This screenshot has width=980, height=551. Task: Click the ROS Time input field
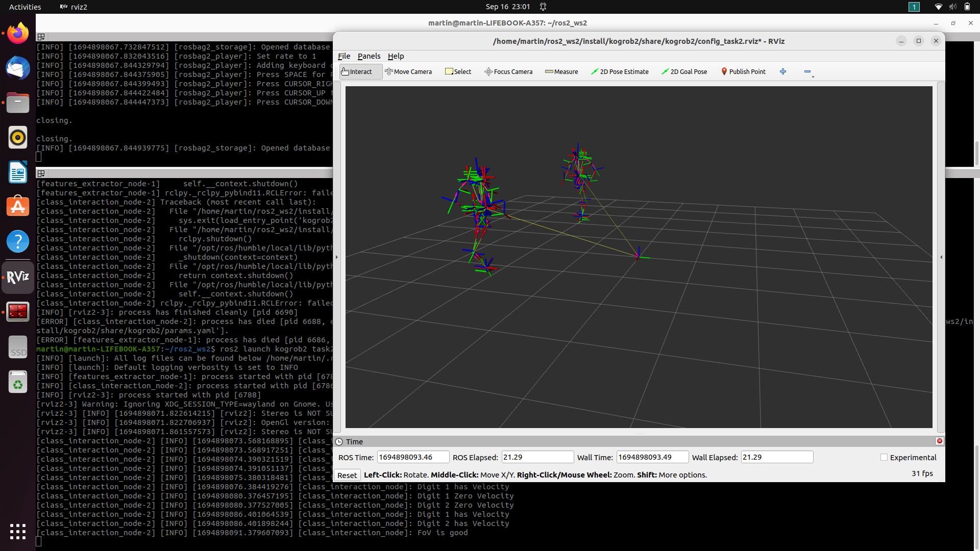point(412,458)
